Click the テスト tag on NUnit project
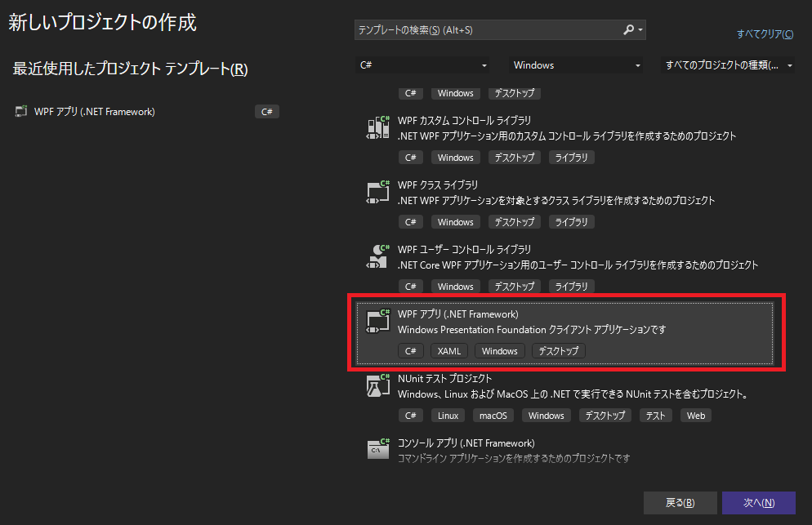This screenshot has width=812, height=525. (x=655, y=416)
